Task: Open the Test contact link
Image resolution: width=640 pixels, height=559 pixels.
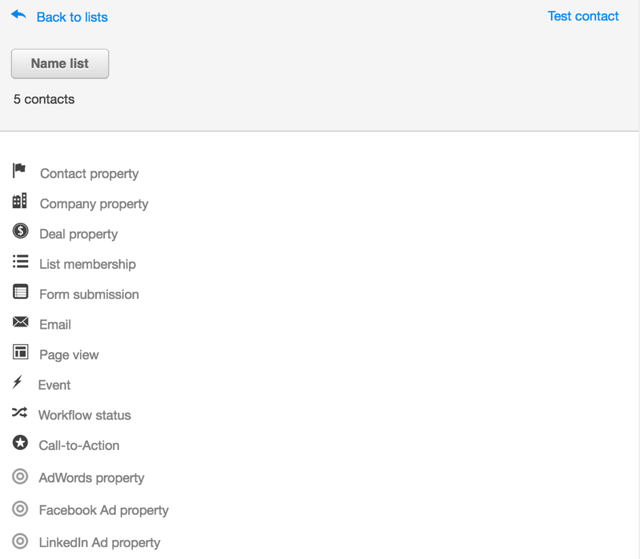Action: (x=583, y=16)
